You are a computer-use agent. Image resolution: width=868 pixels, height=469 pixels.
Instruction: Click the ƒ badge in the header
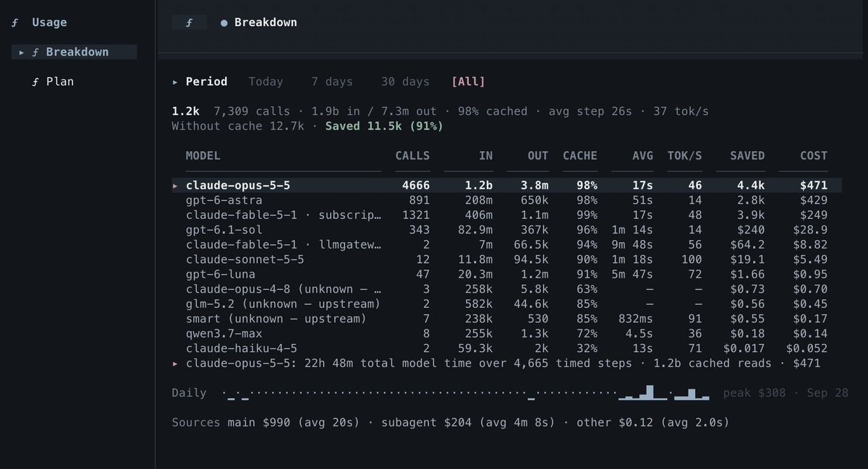190,22
